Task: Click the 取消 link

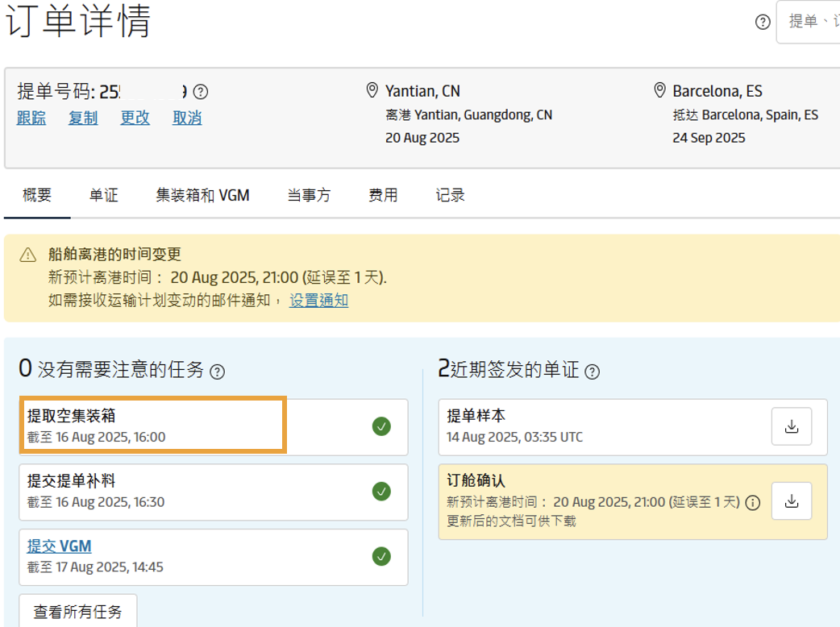Action: click(x=187, y=118)
